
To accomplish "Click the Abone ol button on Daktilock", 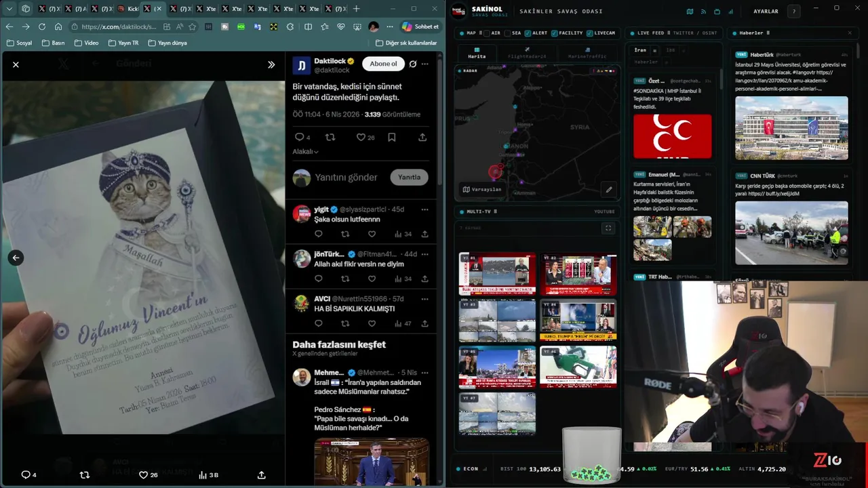I will 383,64.
